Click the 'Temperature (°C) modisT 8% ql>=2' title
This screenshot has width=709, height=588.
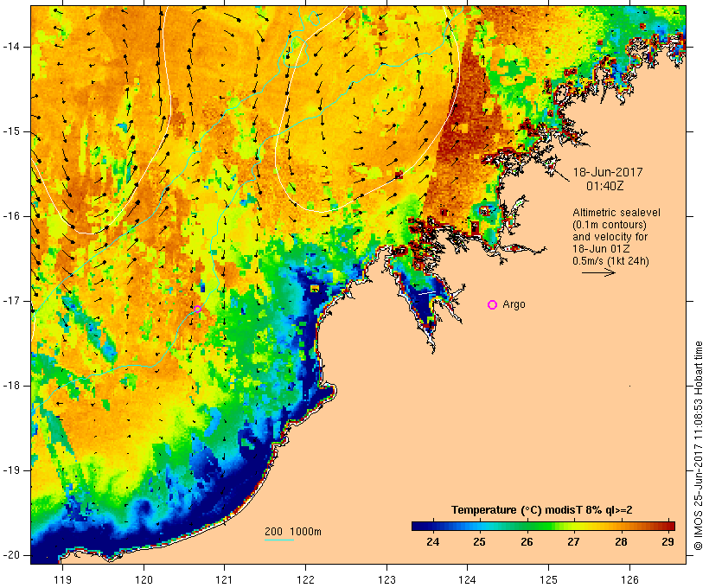542,510
